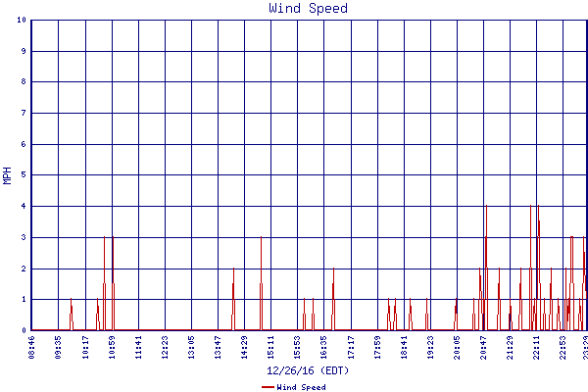Click the 13:47 time label
Screen dimensions: 588x392
pyautogui.click(x=218, y=347)
